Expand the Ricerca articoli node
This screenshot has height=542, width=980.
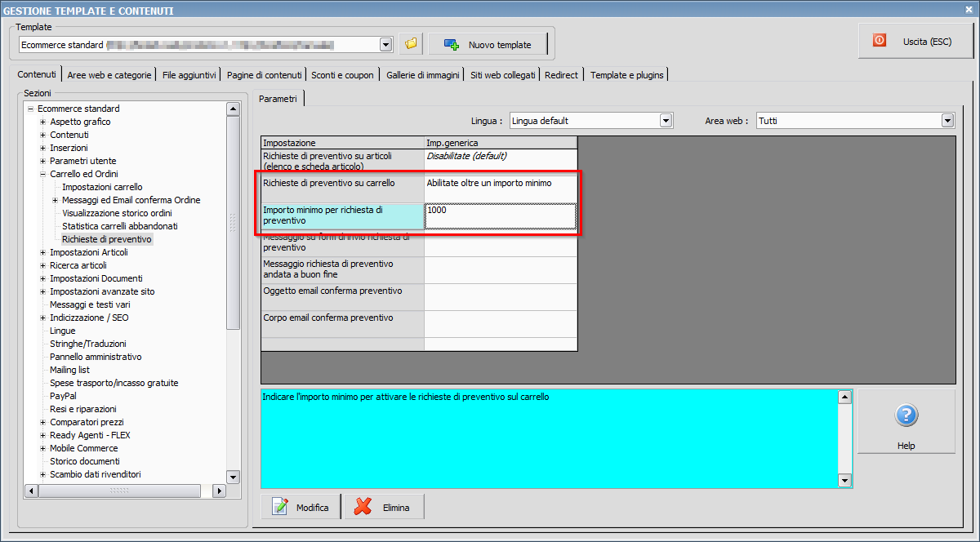pyautogui.click(x=42, y=265)
